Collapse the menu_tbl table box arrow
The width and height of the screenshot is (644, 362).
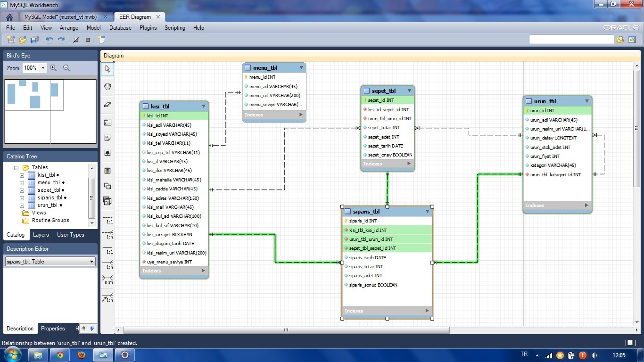tap(301, 68)
